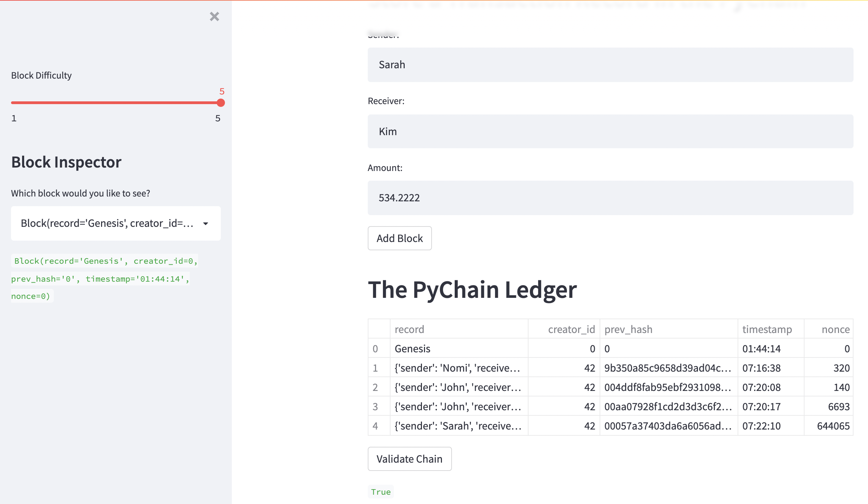
Task: Click the Block Difficulty slider handle
Action: pyautogui.click(x=221, y=103)
